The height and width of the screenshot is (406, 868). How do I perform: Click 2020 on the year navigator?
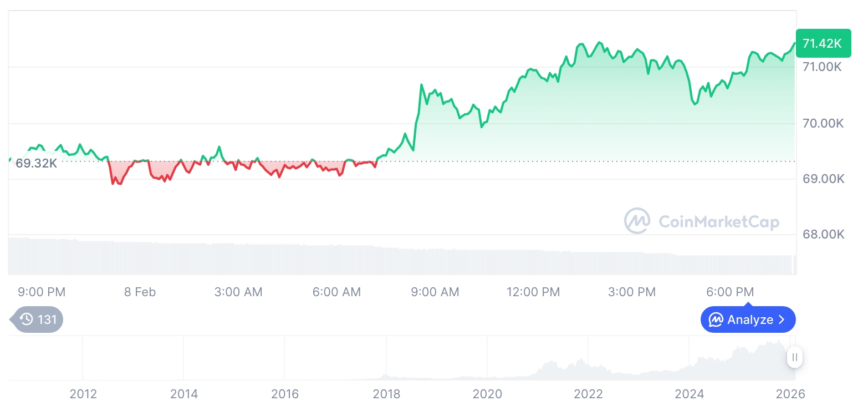487,394
